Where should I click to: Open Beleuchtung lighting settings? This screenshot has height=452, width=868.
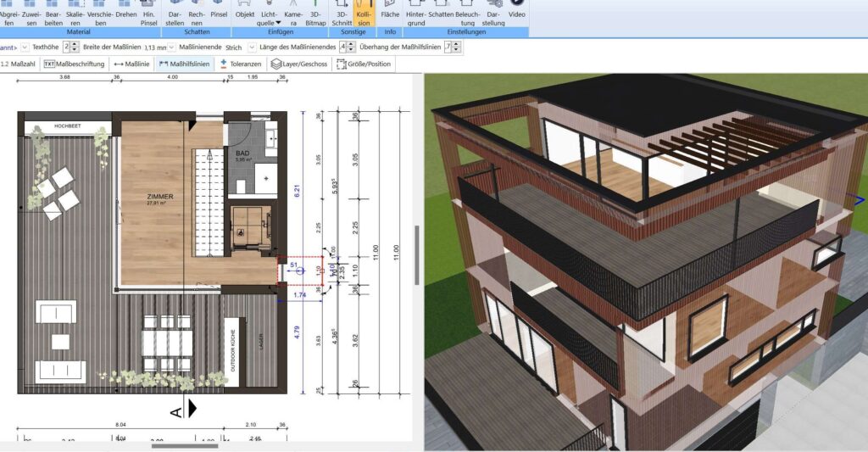(x=467, y=16)
